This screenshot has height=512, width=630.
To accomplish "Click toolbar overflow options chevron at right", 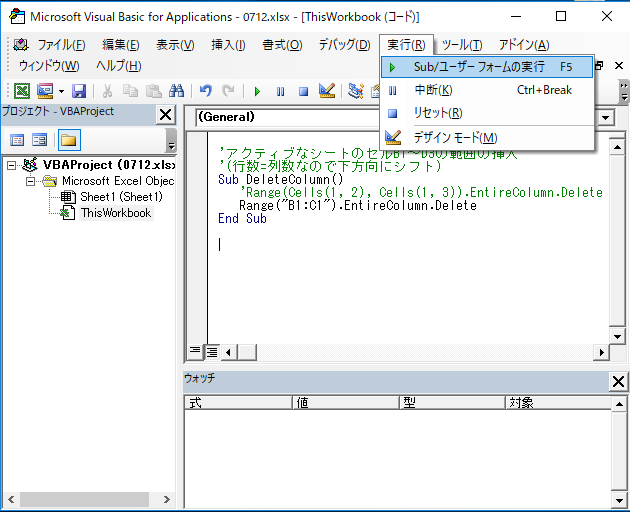I will pos(624,92).
